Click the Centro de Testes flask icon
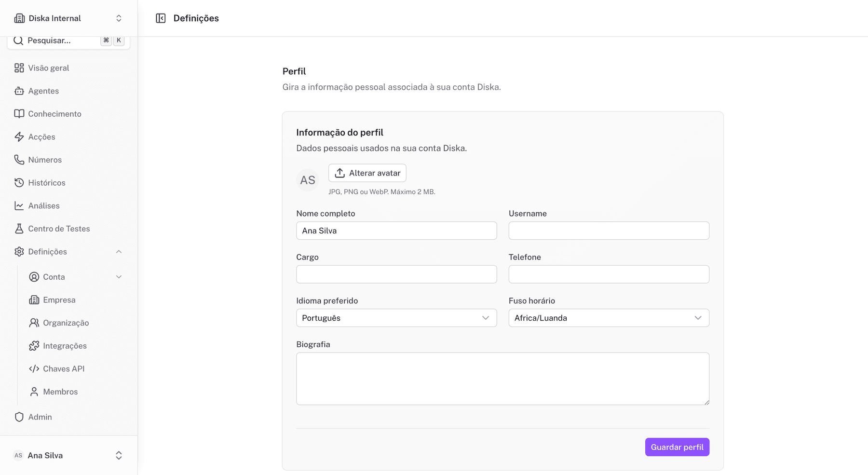 (x=19, y=229)
